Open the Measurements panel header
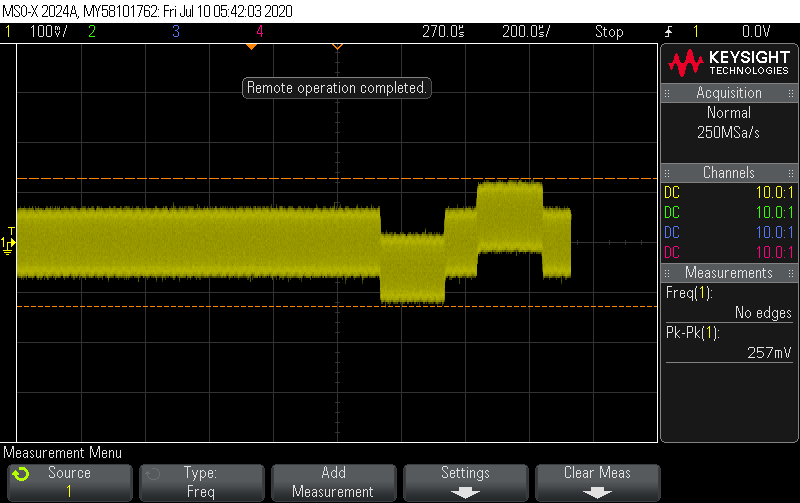This screenshot has height=503, width=800. (x=729, y=273)
